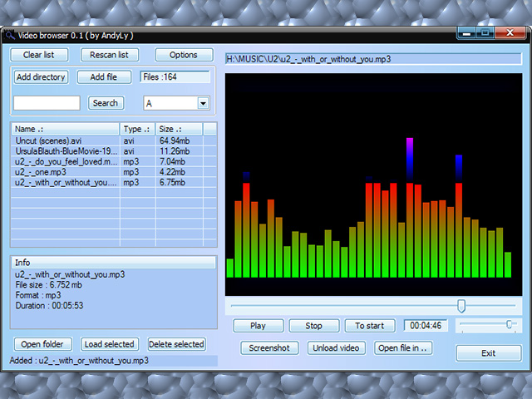Click Add directory
Screen dimensions: 532x399
[41, 77]
